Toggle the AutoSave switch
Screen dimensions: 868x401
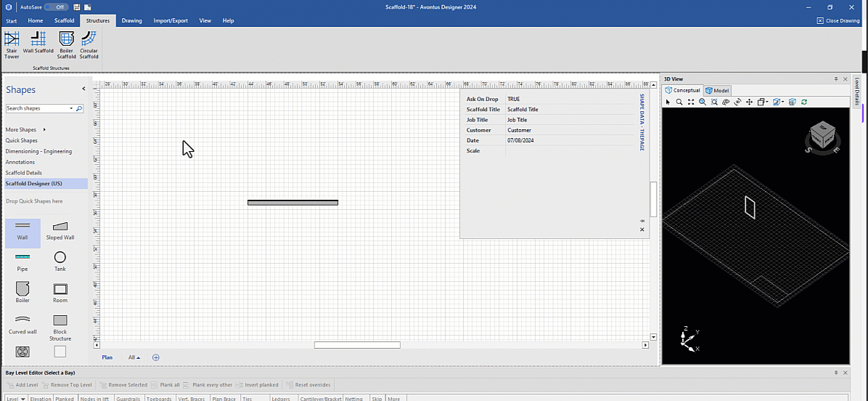pyautogui.click(x=56, y=7)
